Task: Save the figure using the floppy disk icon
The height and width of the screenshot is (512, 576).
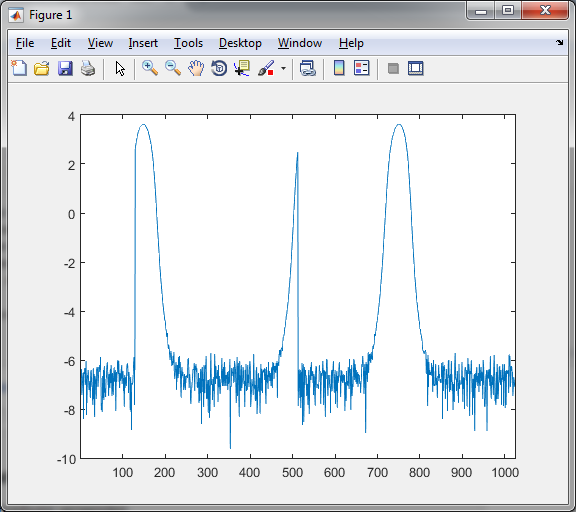Action: [65, 68]
